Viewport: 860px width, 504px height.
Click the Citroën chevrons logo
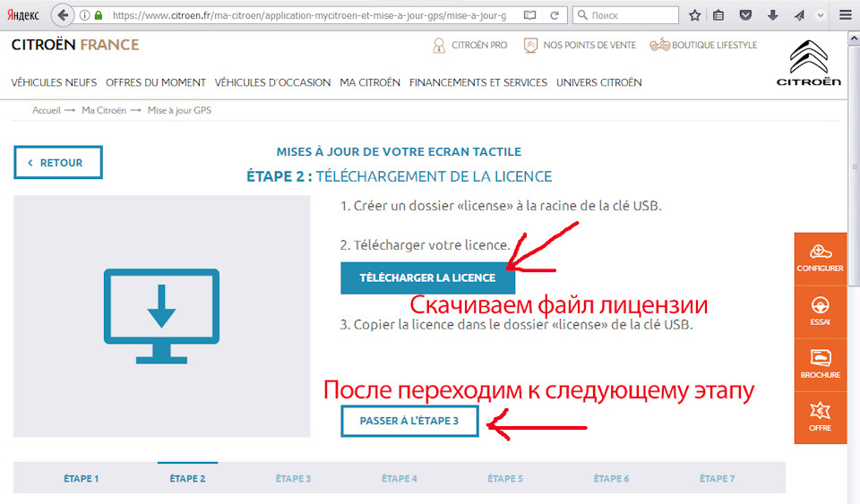[808, 63]
